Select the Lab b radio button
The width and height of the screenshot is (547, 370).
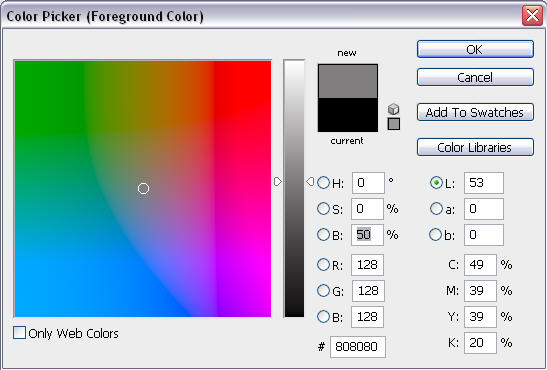point(435,235)
